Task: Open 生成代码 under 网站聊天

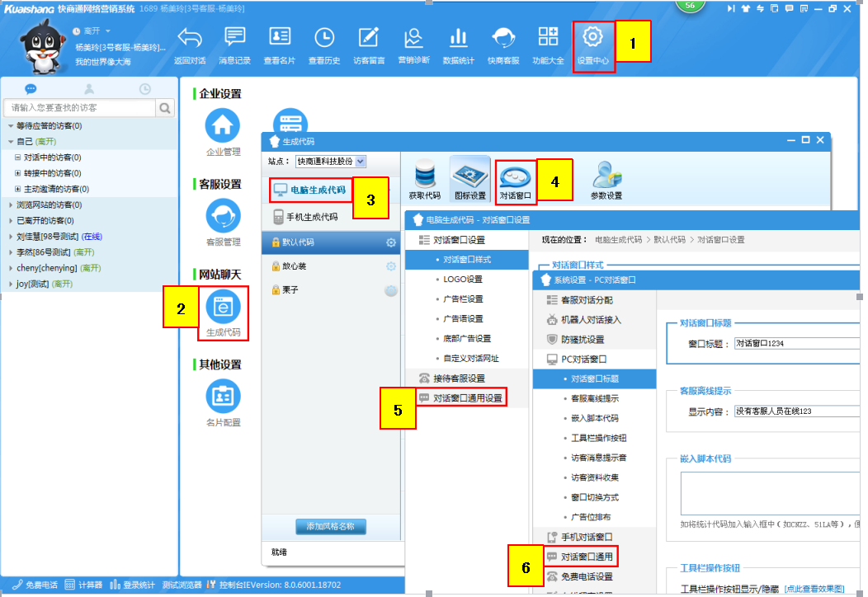Action: (223, 313)
